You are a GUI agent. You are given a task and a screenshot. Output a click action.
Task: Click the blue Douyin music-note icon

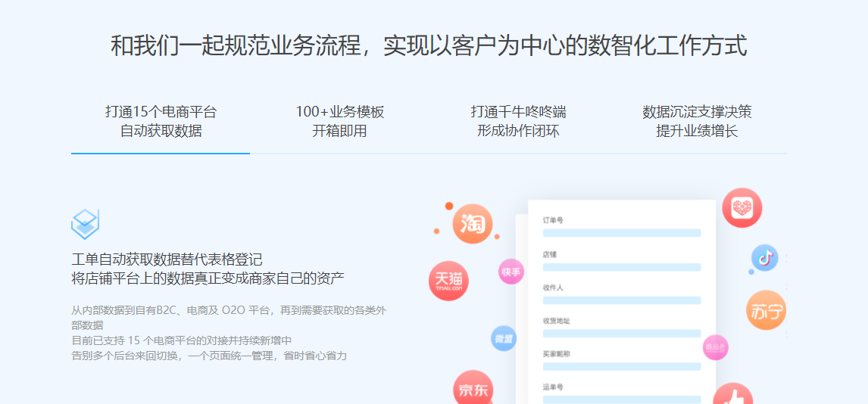pyautogui.click(x=764, y=258)
